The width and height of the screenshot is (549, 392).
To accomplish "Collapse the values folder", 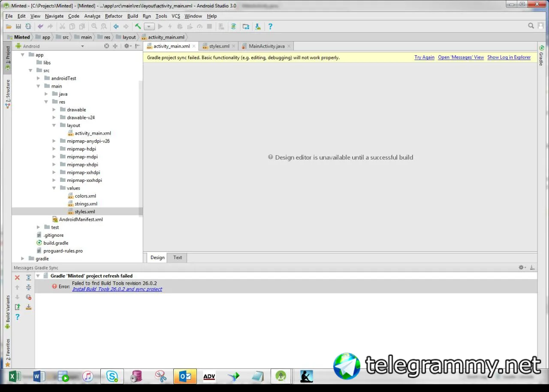I will pos(54,188).
